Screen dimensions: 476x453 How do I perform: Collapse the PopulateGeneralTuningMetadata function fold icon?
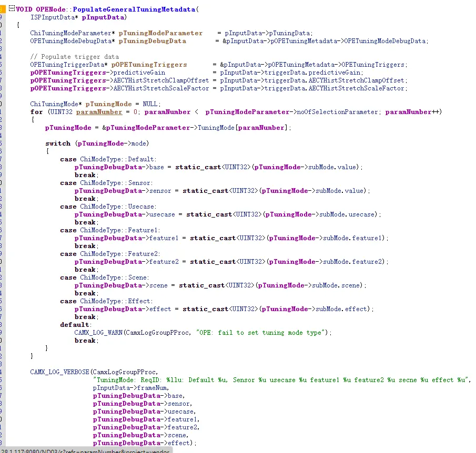[x=12, y=8]
